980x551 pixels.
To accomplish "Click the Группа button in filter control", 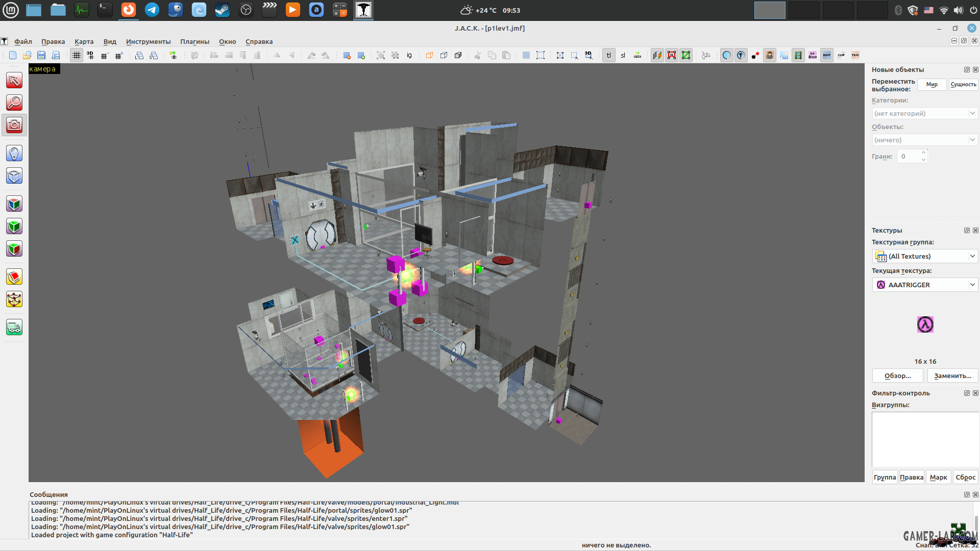I will 885,477.
